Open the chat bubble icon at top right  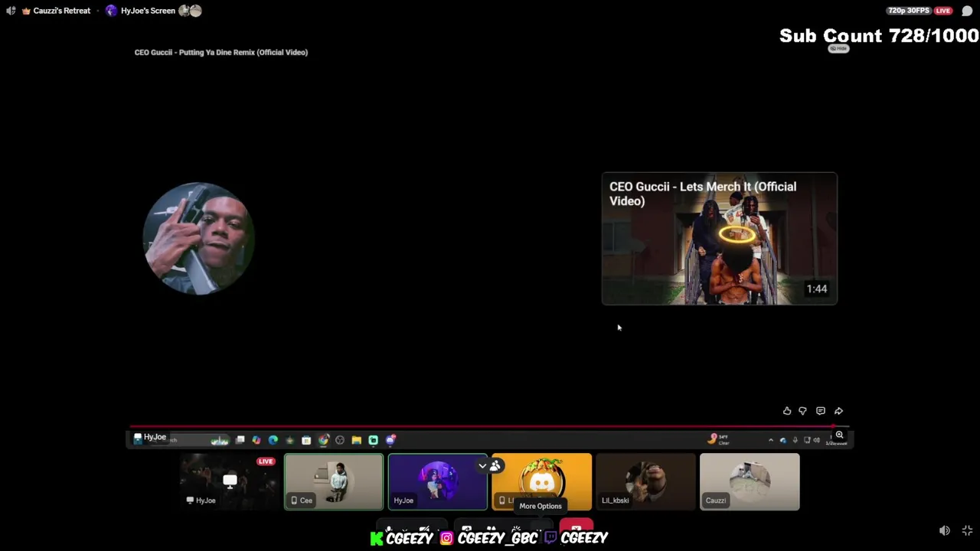pos(967,11)
